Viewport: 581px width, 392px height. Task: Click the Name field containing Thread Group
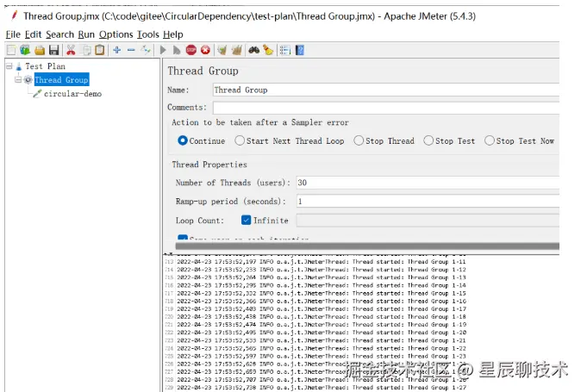(x=385, y=90)
